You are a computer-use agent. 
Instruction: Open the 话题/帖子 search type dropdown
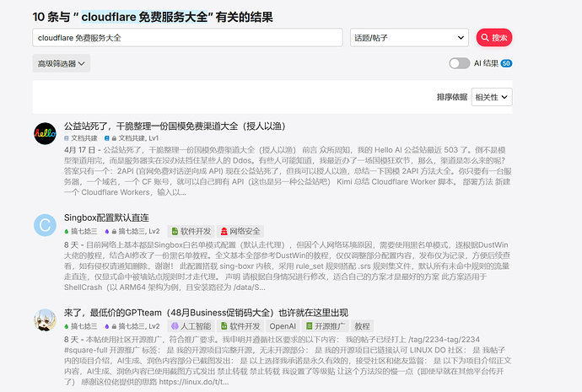coord(409,37)
